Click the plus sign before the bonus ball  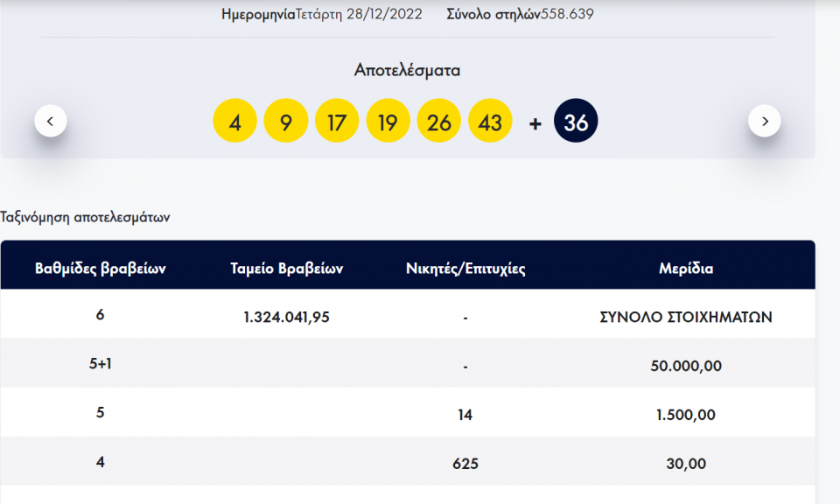535,123
